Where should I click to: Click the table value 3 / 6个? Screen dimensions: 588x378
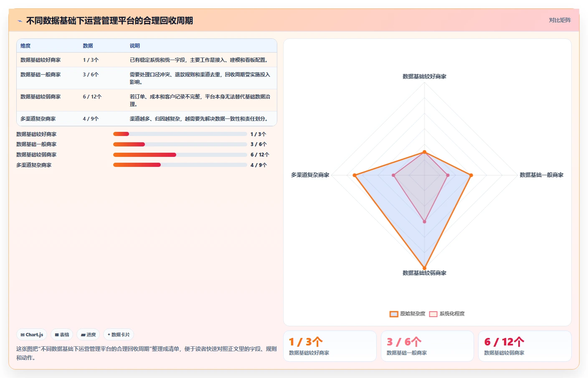(x=91, y=75)
